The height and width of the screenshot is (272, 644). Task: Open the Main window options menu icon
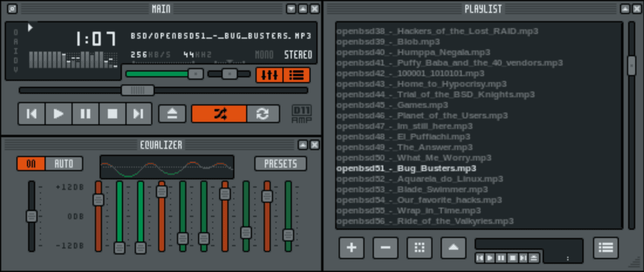(12, 9)
